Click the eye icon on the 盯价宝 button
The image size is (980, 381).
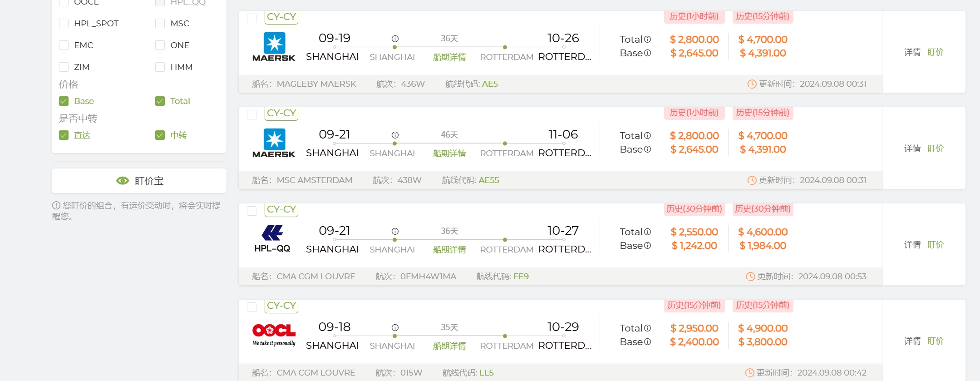(123, 181)
